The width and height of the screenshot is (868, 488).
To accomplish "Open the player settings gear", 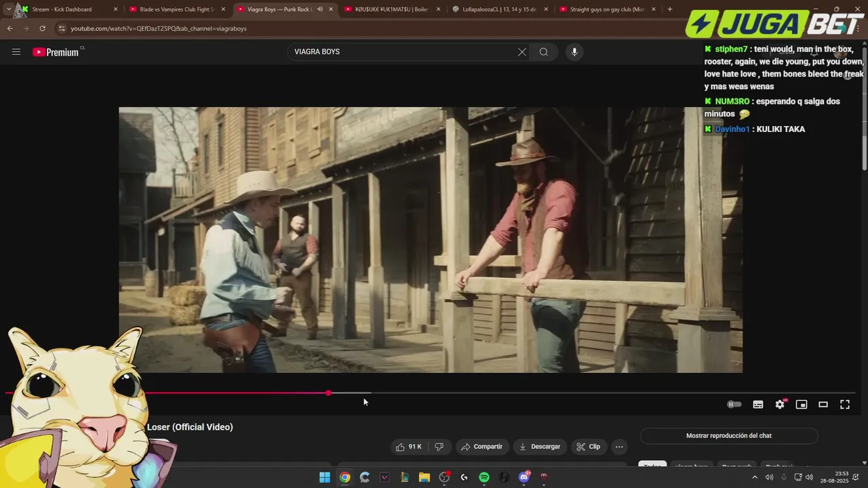I will coord(780,404).
